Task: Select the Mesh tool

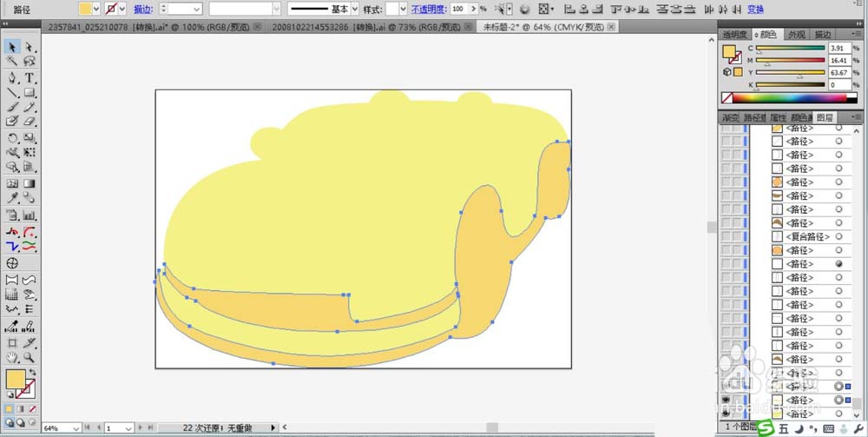Action: (12, 183)
